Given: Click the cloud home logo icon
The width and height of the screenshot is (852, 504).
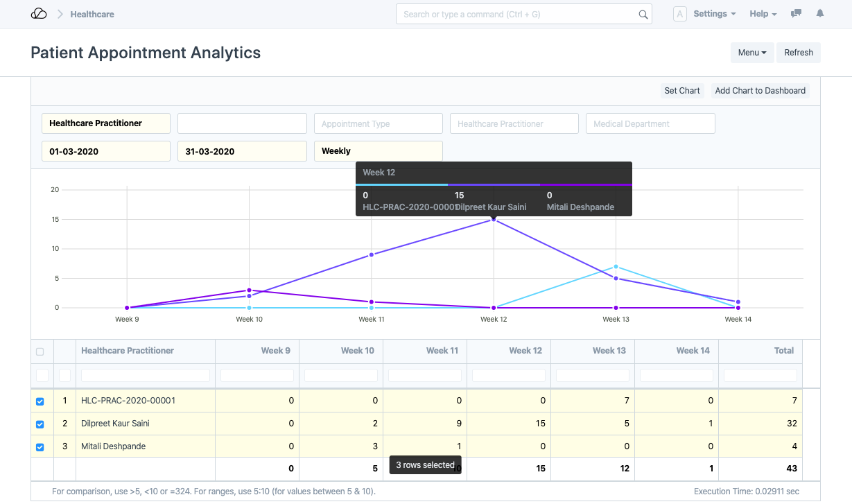Looking at the screenshot, I should point(39,14).
